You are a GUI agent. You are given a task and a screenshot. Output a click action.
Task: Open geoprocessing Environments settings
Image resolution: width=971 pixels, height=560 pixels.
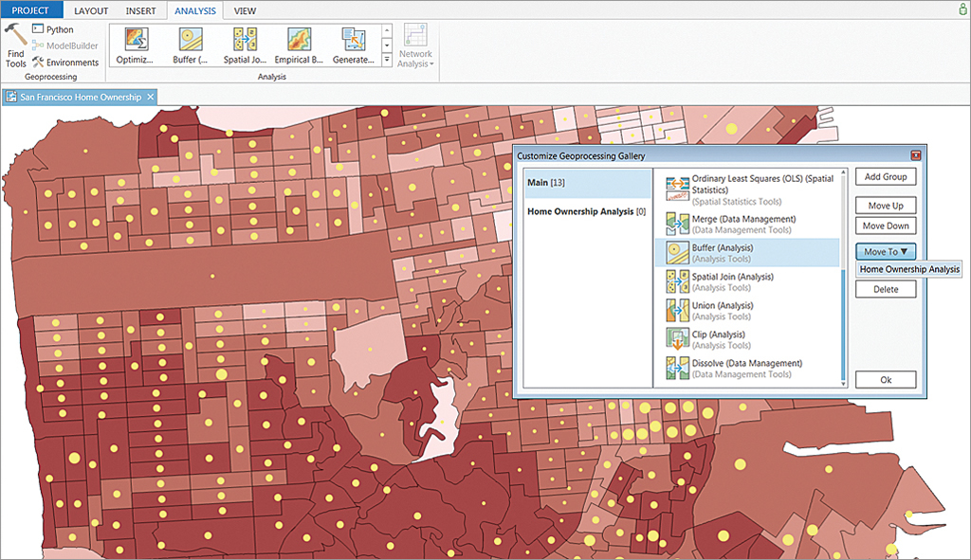point(64,63)
